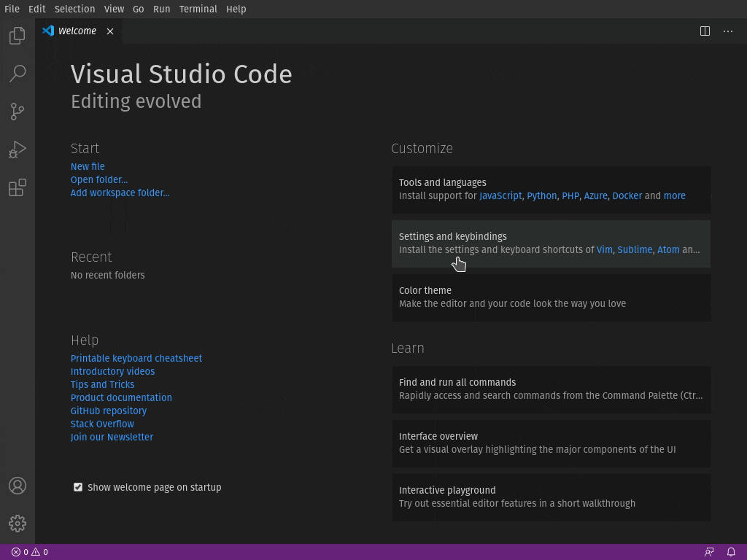
Task: Click the JavaScript support link
Action: [x=500, y=195]
